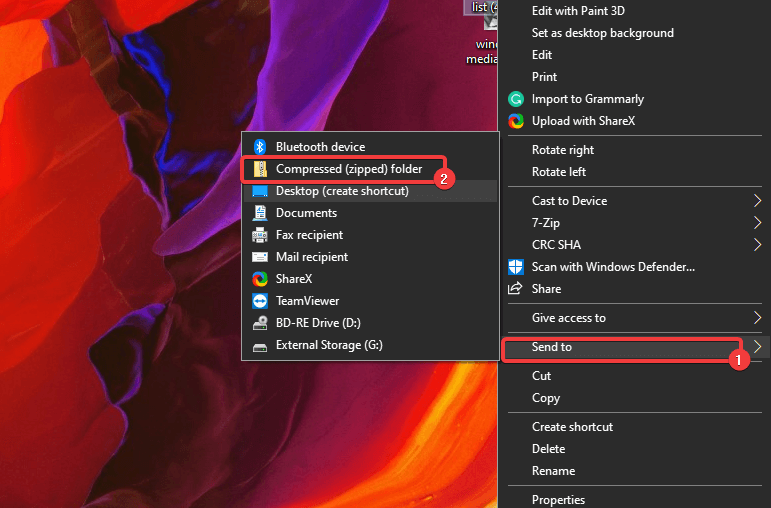Screen dimensions: 771x508
Task: Open the Cast to Device entry
Action: click(635, 201)
